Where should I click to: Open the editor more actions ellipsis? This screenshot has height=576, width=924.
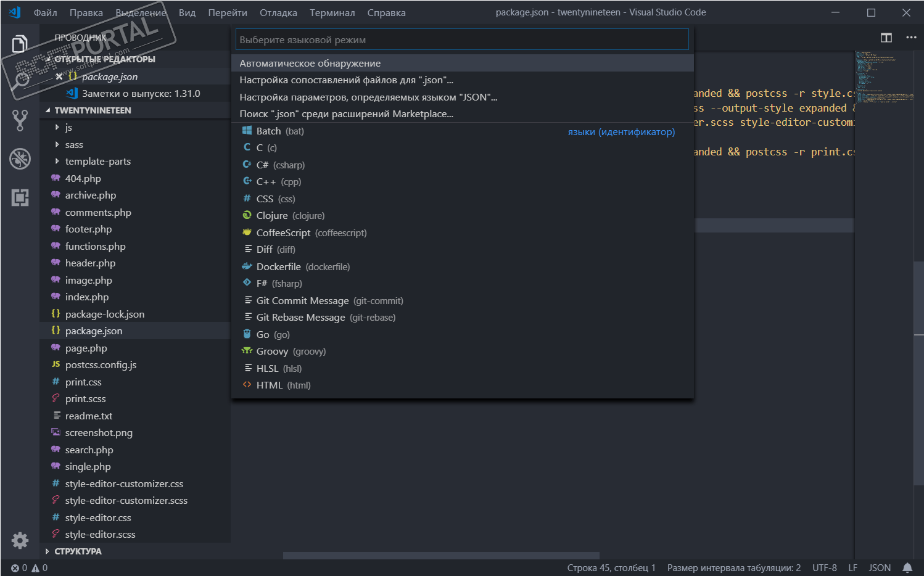pyautogui.click(x=911, y=38)
